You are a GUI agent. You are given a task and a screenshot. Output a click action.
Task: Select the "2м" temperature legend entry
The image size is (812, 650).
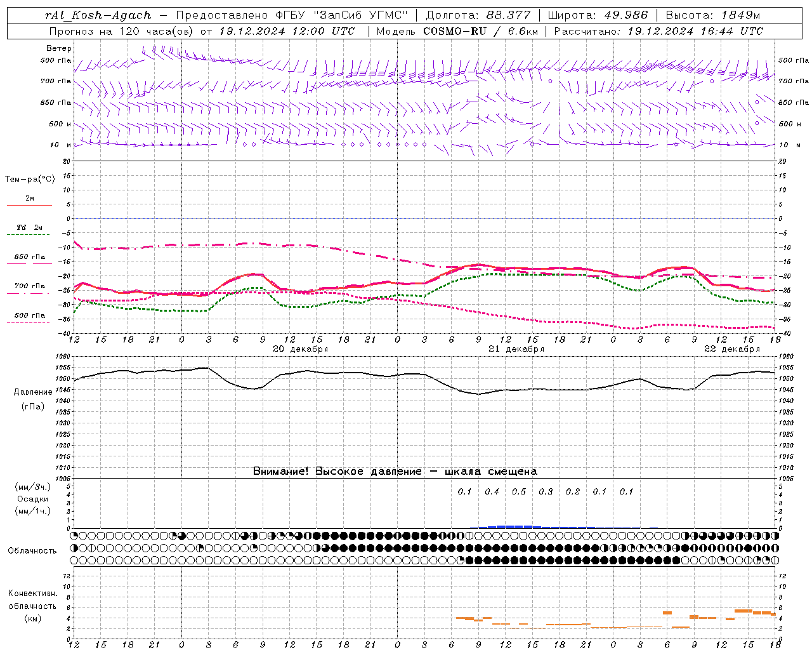[30, 198]
